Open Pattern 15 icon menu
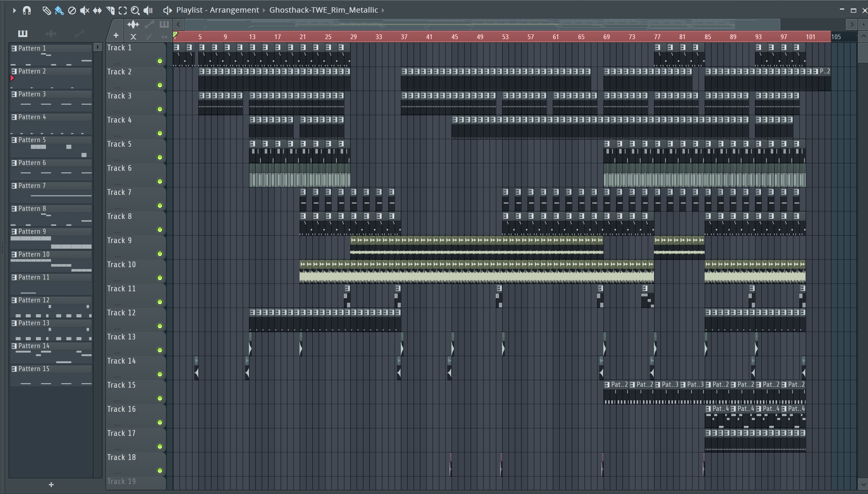 (x=14, y=369)
